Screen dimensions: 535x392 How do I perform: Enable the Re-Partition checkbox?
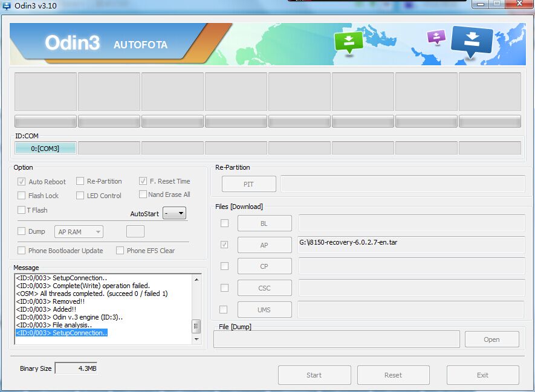pyautogui.click(x=80, y=181)
